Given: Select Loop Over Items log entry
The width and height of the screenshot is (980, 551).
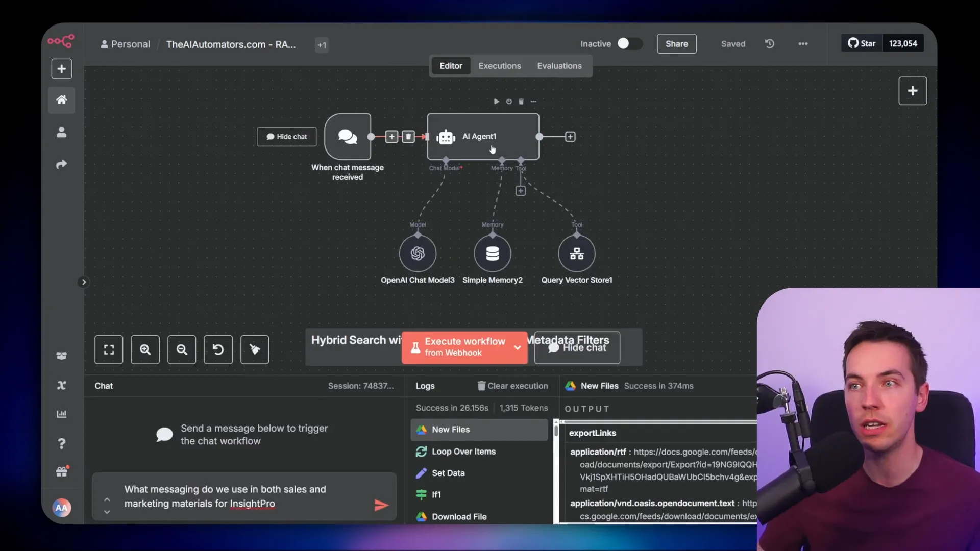Looking at the screenshot, I should point(479,452).
